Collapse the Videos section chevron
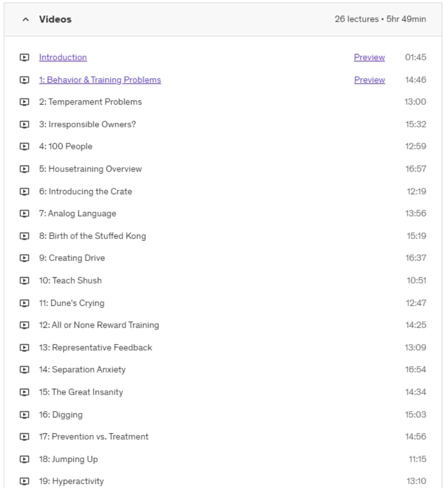448x488 pixels. [x=26, y=19]
